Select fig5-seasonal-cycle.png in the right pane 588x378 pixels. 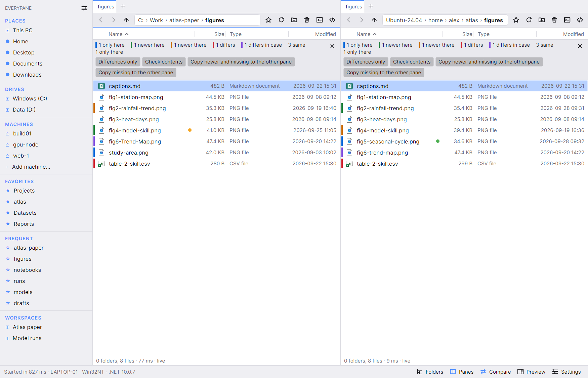pos(464,141)
